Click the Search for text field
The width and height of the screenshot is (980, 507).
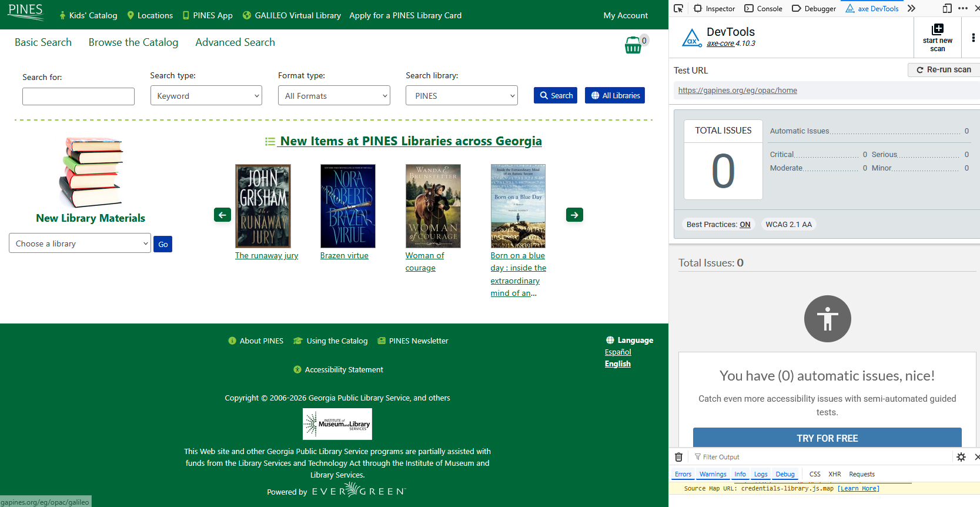tap(78, 96)
